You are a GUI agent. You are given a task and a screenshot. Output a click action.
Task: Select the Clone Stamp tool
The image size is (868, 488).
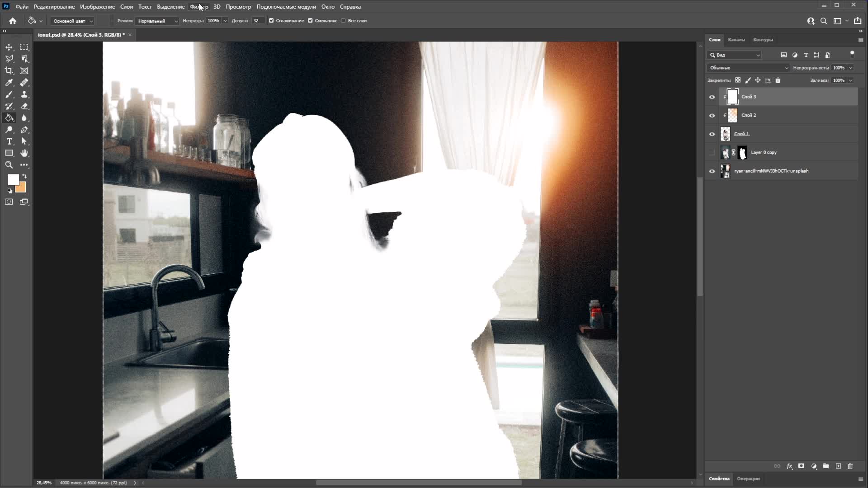click(x=24, y=94)
